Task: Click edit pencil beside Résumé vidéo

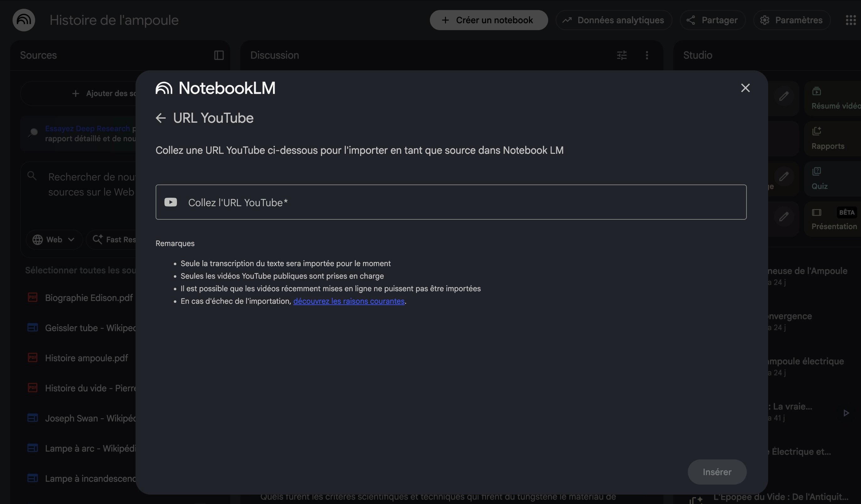Action: click(x=783, y=96)
